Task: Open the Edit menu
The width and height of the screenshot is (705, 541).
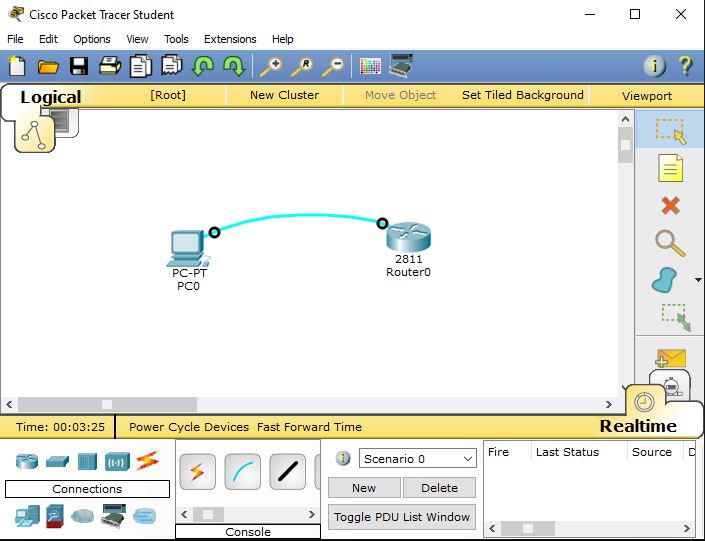Action: click(x=48, y=39)
